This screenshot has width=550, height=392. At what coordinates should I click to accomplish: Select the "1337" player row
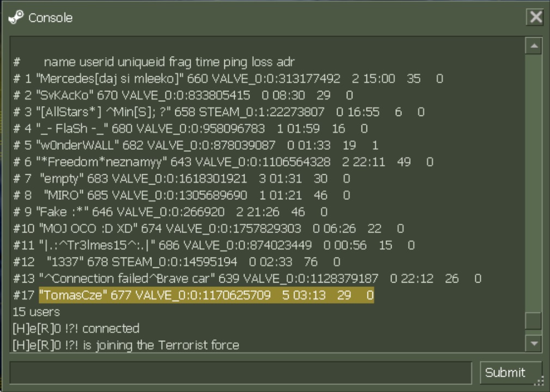pyautogui.click(x=176, y=262)
